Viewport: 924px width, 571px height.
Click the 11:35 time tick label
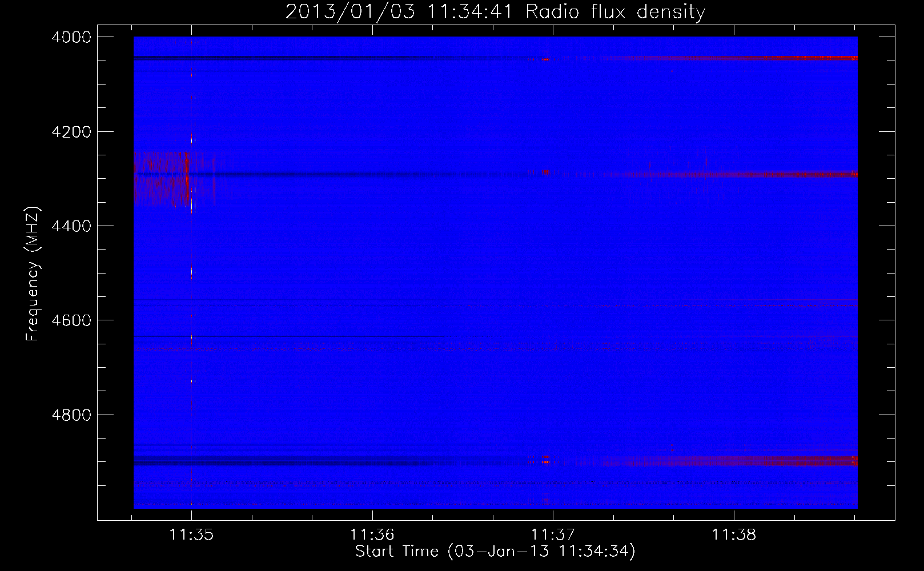point(191,534)
